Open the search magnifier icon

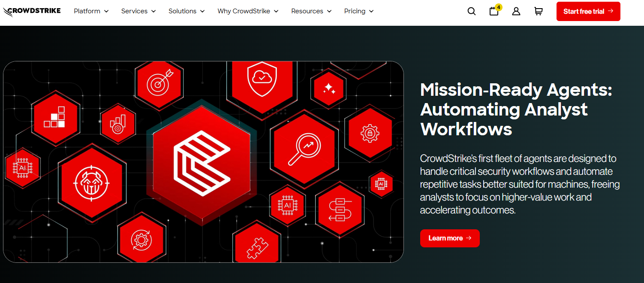click(x=472, y=12)
